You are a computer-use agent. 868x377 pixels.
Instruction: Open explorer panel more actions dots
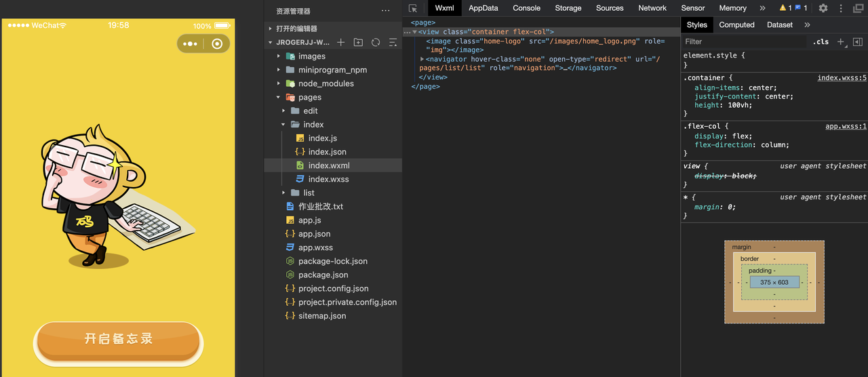[386, 11]
